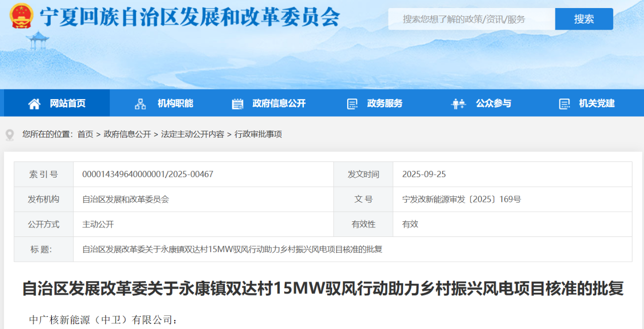Focus the policy search input field
The image size is (644, 329).
(x=471, y=19)
